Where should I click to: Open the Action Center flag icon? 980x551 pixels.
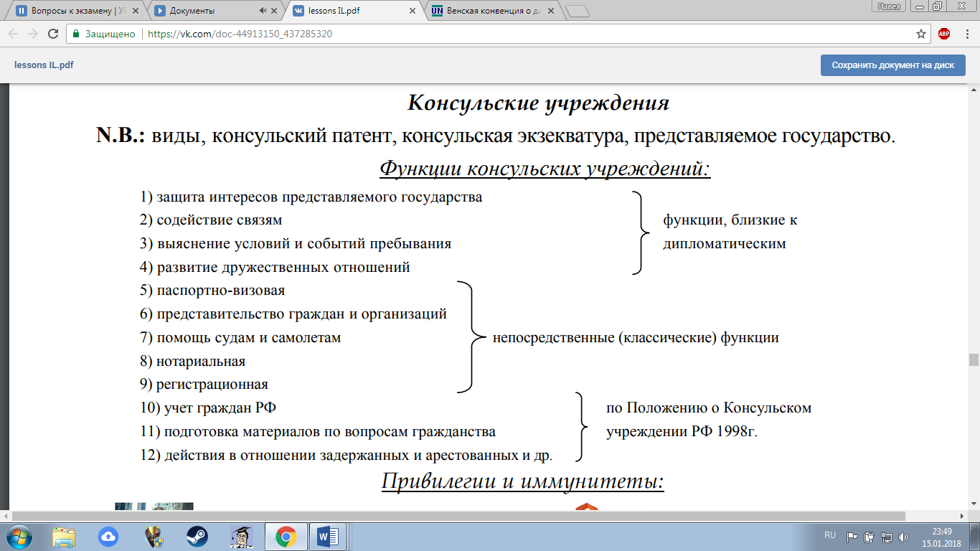coord(853,537)
